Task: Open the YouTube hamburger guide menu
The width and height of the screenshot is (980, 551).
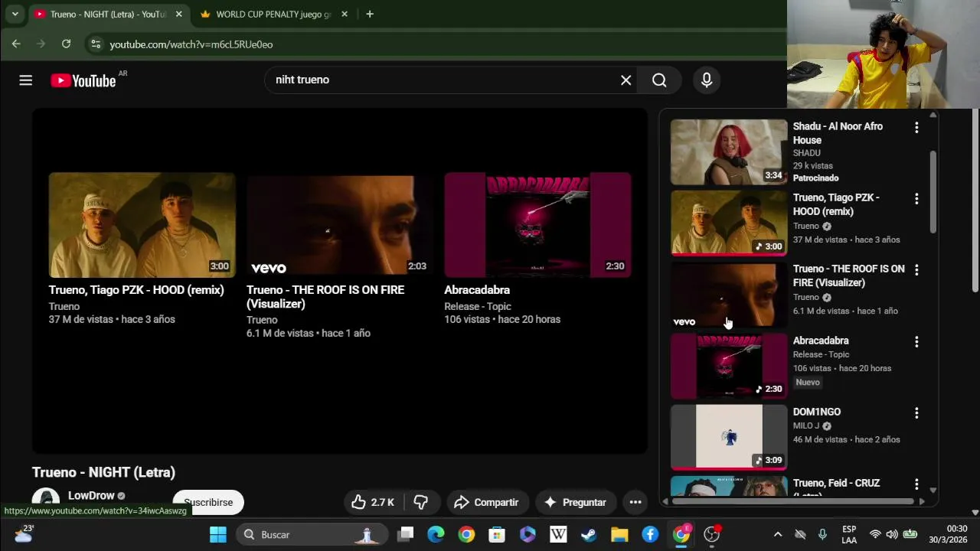Action: 25,80
